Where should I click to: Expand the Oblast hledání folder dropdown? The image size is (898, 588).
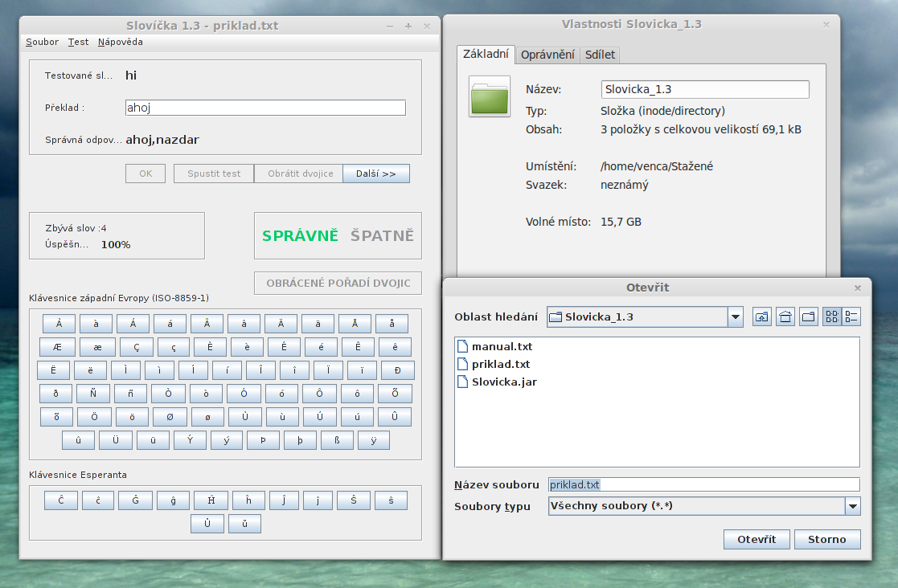tap(735, 316)
